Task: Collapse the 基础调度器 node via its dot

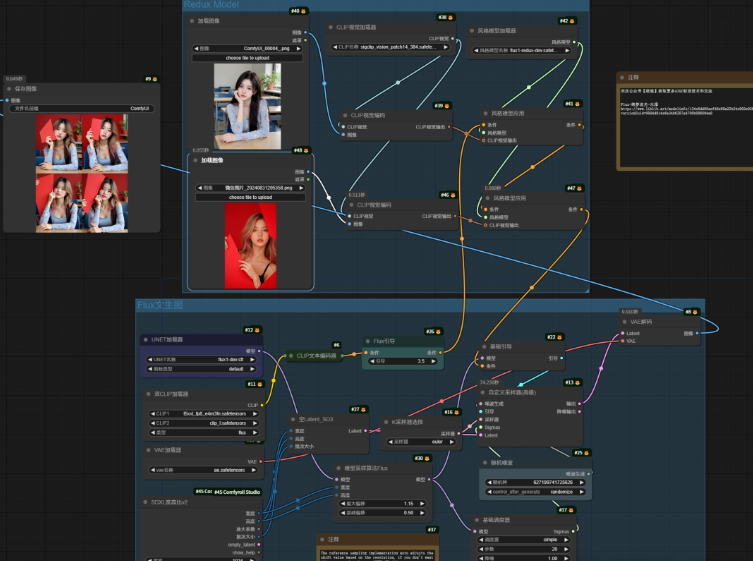Action: 477,520
